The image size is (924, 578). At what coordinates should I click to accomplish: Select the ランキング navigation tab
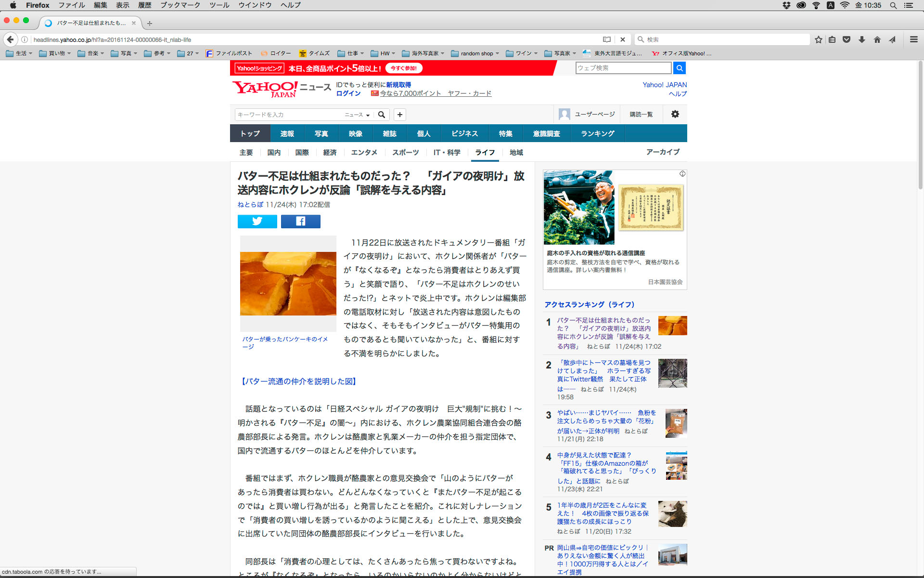click(597, 133)
